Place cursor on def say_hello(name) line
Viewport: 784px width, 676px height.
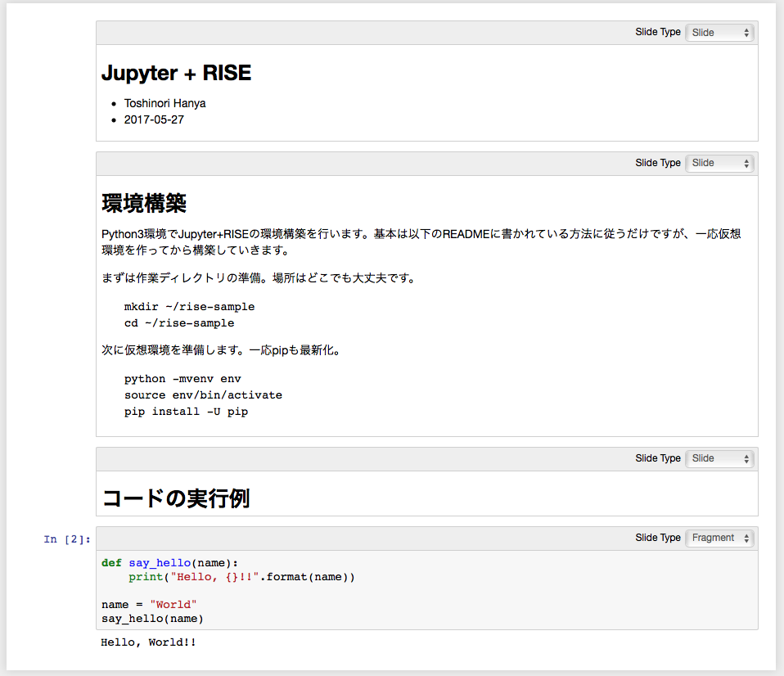click(169, 562)
